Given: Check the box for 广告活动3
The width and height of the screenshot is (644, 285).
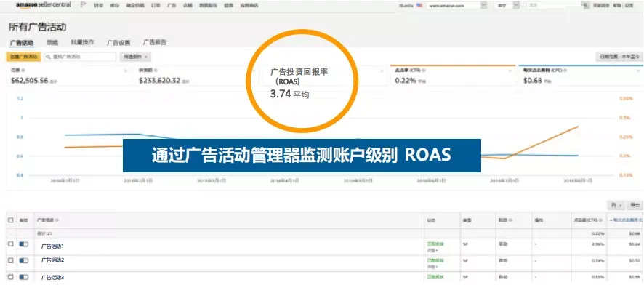Looking at the screenshot, I should [11, 277].
